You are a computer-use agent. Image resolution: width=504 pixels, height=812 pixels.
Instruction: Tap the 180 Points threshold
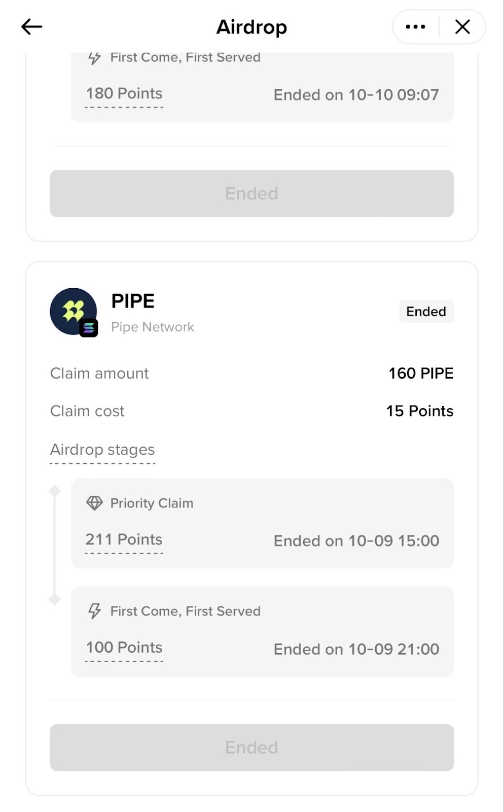tap(124, 93)
